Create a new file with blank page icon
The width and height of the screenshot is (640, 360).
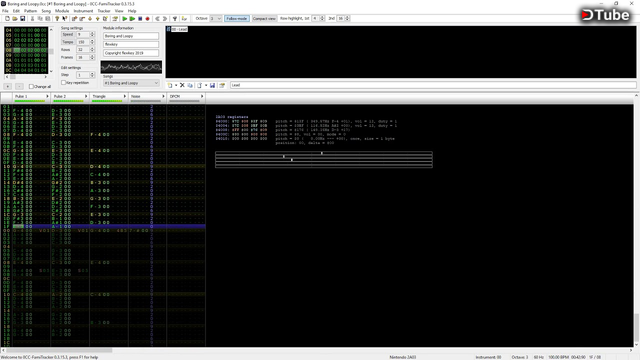coord(7,19)
